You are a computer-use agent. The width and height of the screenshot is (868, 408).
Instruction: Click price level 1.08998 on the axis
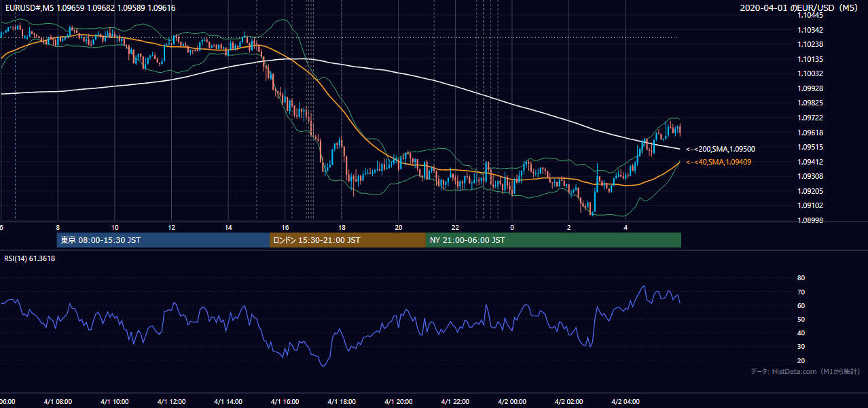pyautogui.click(x=810, y=220)
